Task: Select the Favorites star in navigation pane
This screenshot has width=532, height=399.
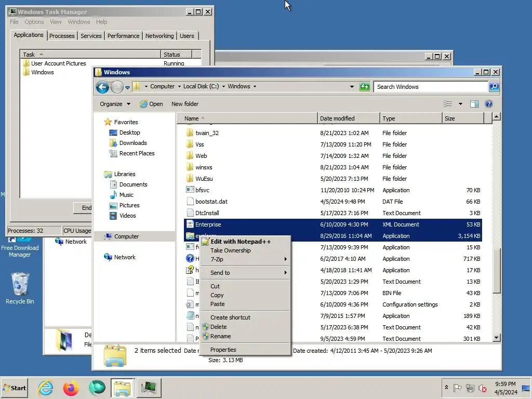Action: pyautogui.click(x=108, y=122)
